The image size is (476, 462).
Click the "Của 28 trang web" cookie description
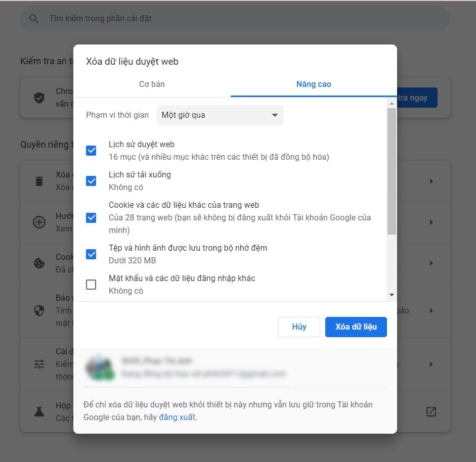click(x=240, y=224)
